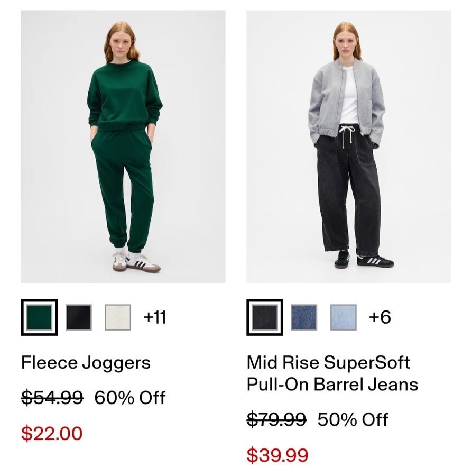Click the 60% Off discount label
The height and width of the screenshot is (476, 472).
(x=130, y=397)
